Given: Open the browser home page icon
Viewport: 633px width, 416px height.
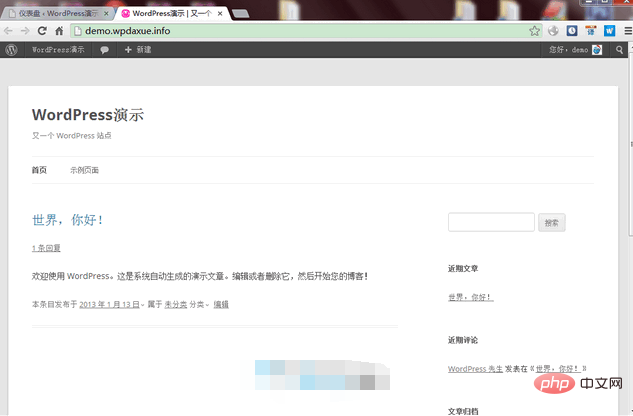Looking at the screenshot, I should coord(59,31).
